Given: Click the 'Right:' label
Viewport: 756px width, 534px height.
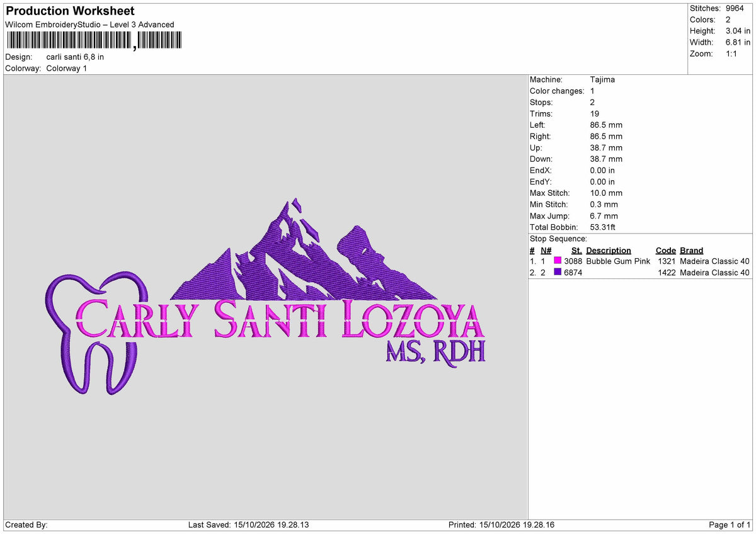Looking at the screenshot, I should 540,136.
